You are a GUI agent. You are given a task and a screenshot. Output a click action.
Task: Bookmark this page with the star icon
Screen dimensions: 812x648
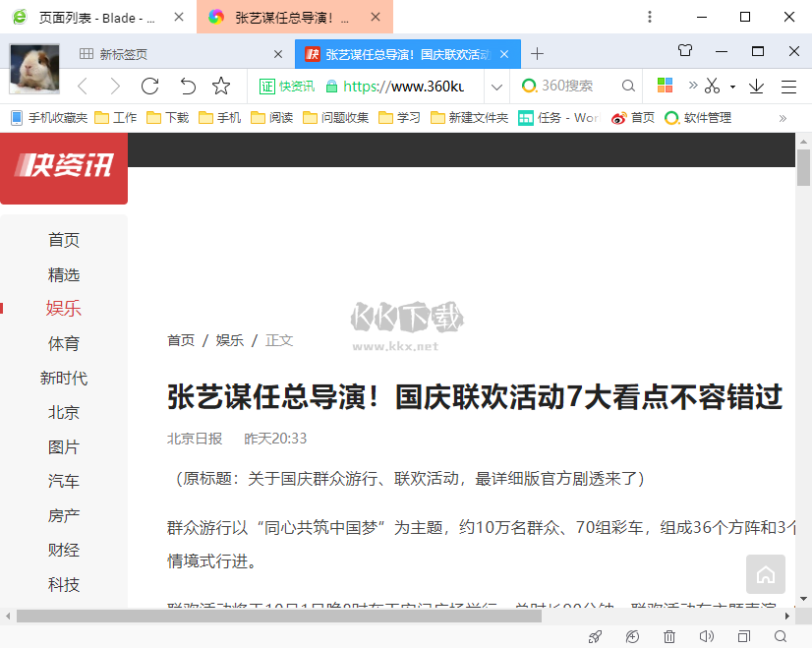(221, 87)
